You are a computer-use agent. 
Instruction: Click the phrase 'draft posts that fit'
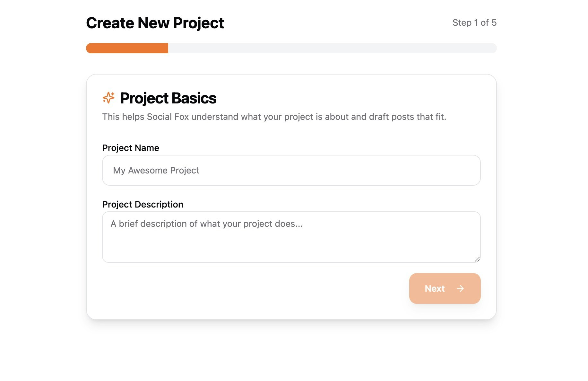[x=407, y=117]
